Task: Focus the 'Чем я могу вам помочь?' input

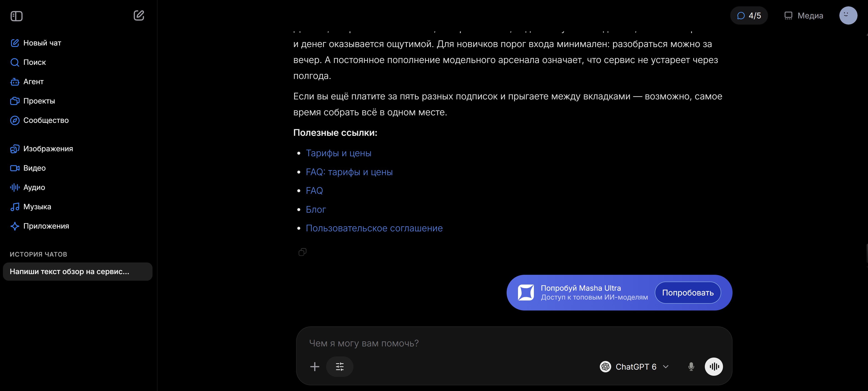Action: [514, 343]
